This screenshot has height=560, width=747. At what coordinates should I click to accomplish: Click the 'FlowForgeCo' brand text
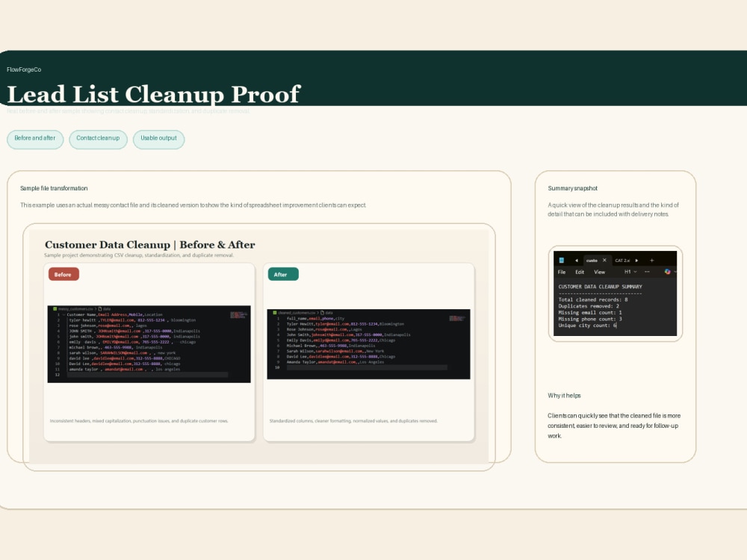click(x=24, y=69)
